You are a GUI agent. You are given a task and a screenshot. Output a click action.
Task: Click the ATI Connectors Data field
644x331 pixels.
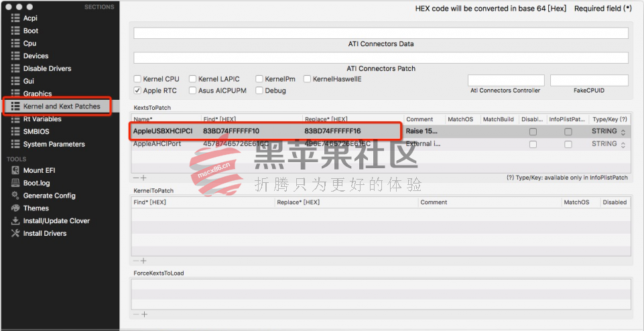381,34
